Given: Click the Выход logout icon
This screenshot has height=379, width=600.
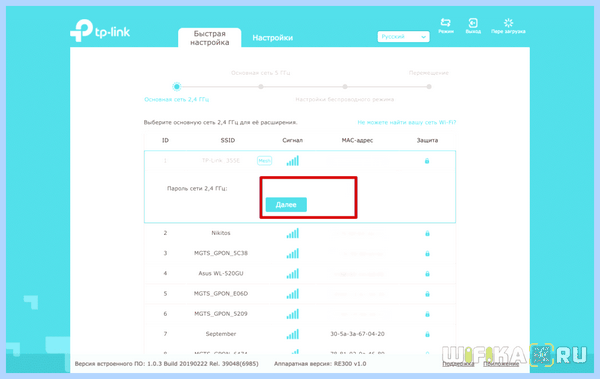Looking at the screenshot, I should coord(473,26).
